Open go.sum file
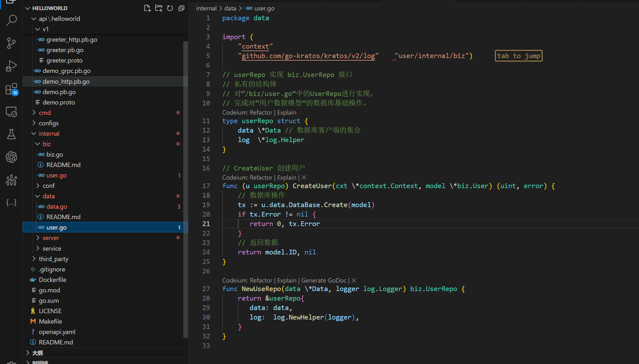 [105, 301]
